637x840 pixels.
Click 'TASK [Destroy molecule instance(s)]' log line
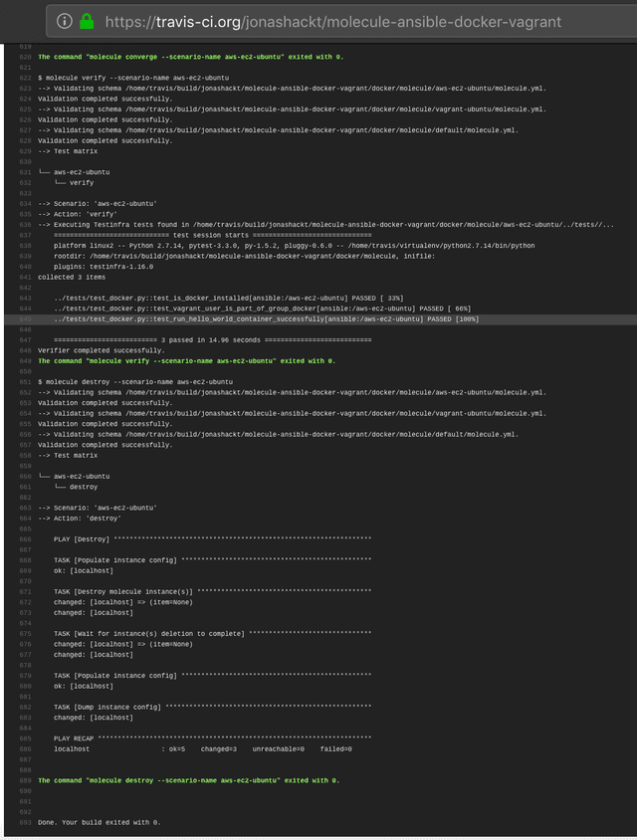pyautogui.click(x=212, y=591)
